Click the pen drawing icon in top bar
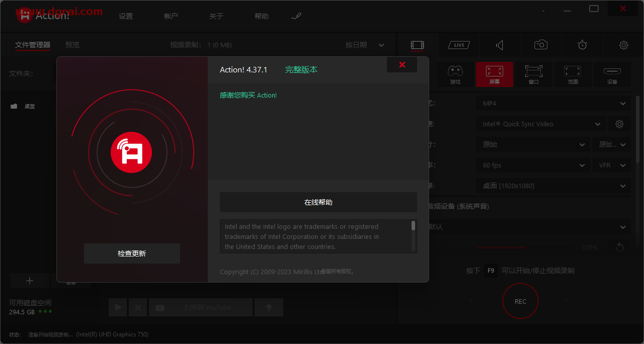 [x=296, y=16]
